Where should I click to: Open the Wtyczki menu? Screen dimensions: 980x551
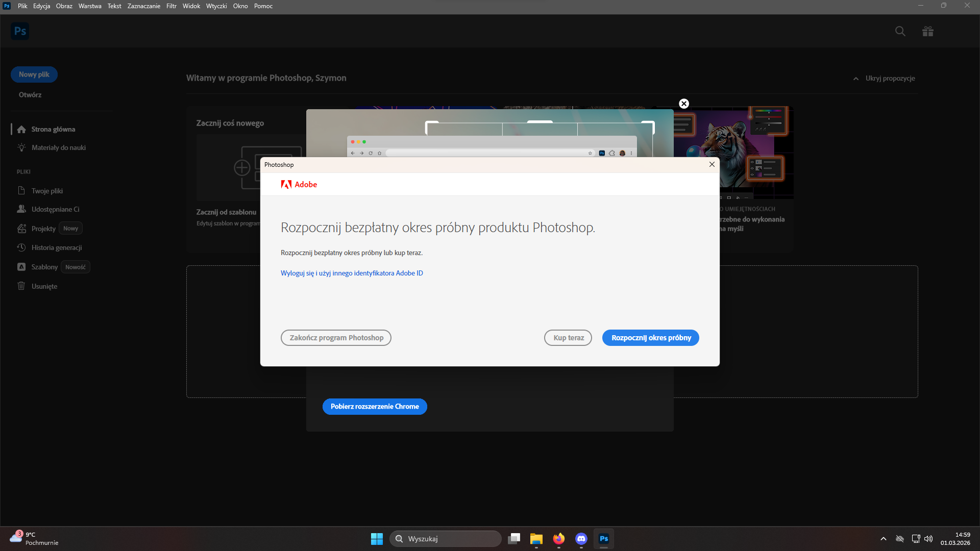[x=216, y=6]
